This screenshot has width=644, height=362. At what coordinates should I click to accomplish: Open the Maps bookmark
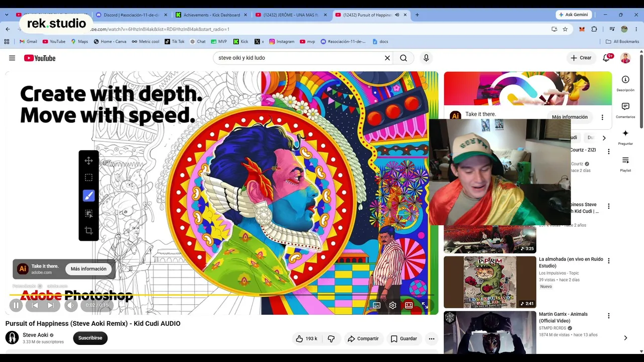tap(79, 42)
